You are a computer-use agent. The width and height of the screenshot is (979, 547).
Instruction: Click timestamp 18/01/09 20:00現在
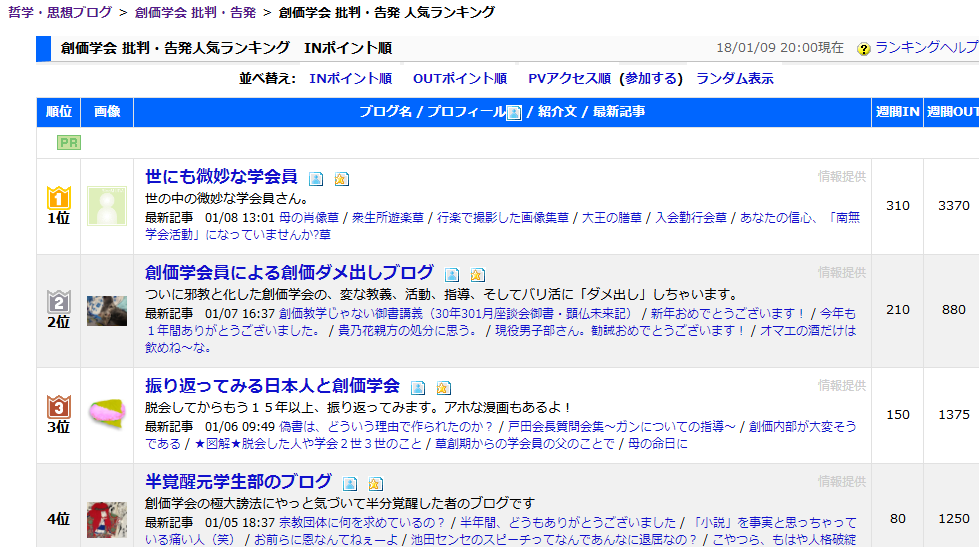coord(780,48)
